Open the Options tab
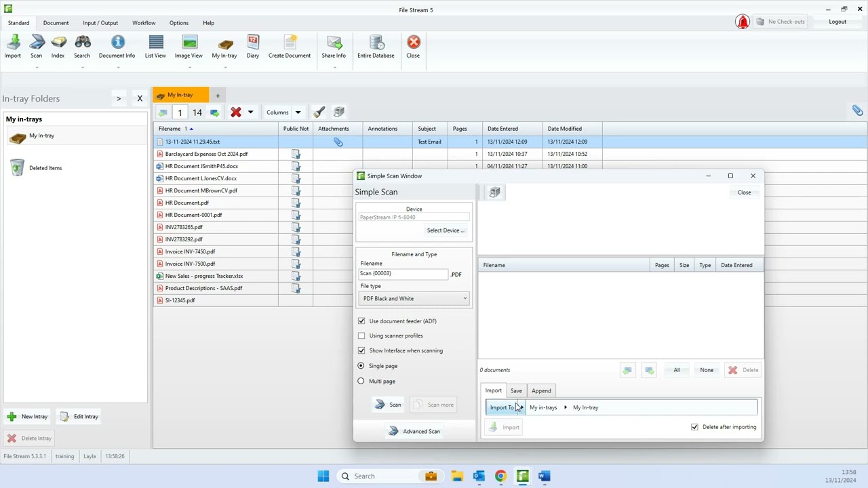 tap(179, 23)
